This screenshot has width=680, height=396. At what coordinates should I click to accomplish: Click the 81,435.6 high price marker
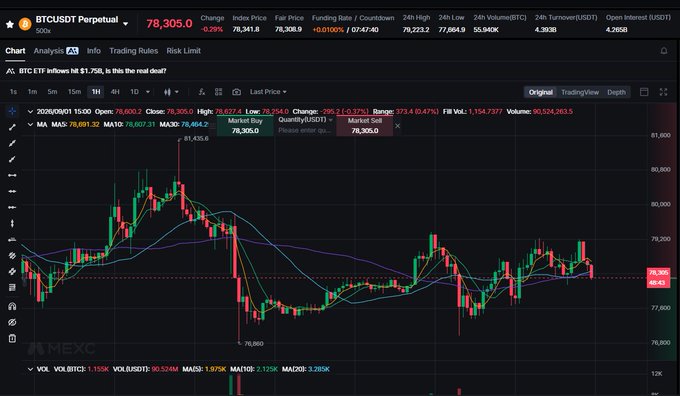(196, 138)
